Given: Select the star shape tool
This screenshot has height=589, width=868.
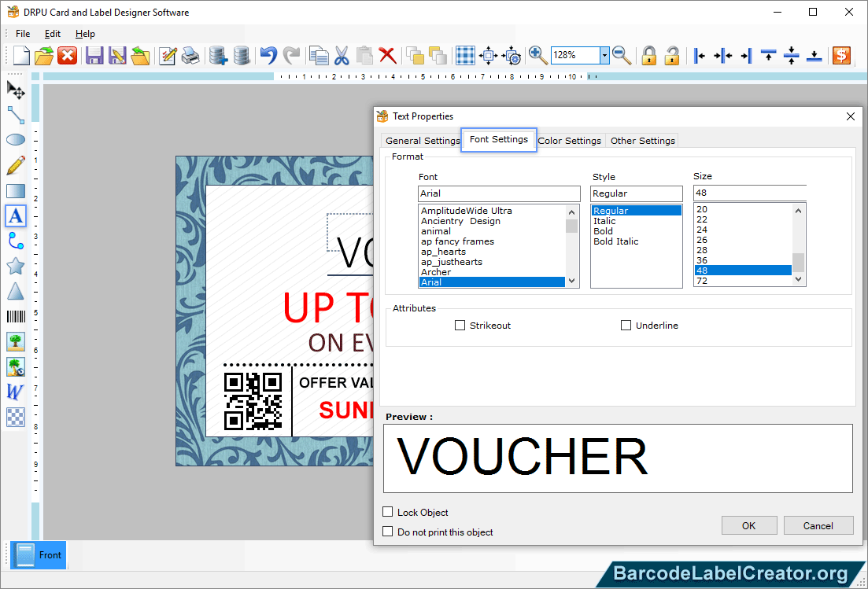Looking at the screenshot, I should point(16,266).
